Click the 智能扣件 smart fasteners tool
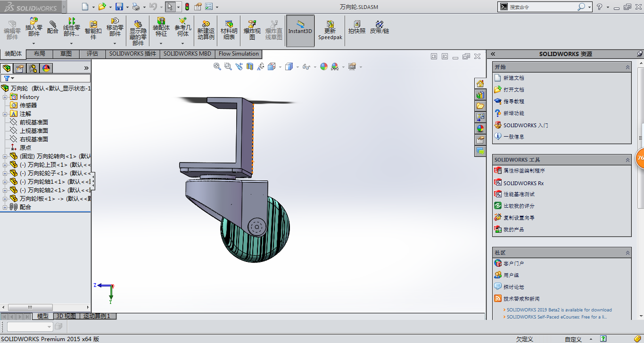The width and height of the screenshot is (644, 343). point(93,29)
